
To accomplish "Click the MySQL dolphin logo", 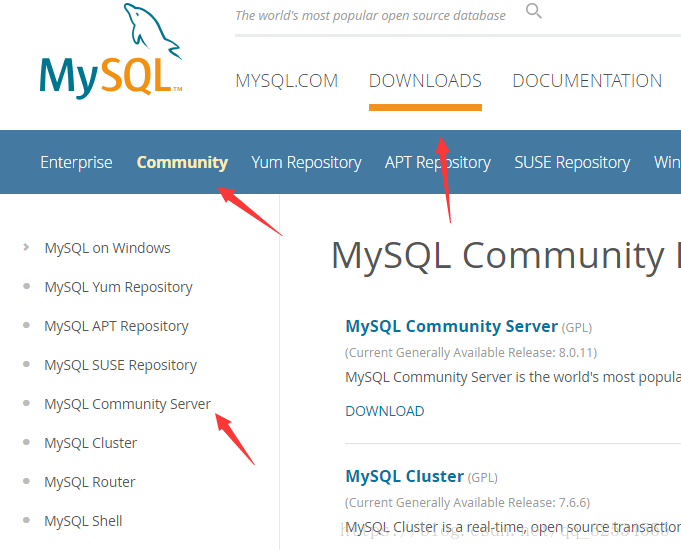I will [x=111, y=51].
